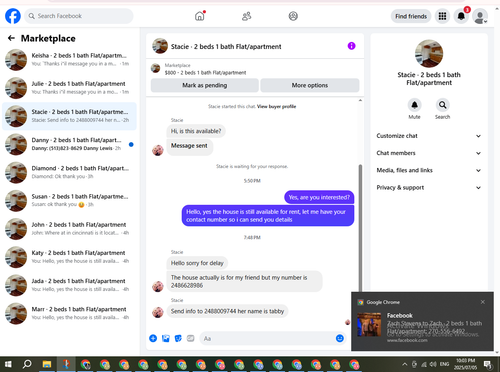Click Mark as pending button

[205, 85]
